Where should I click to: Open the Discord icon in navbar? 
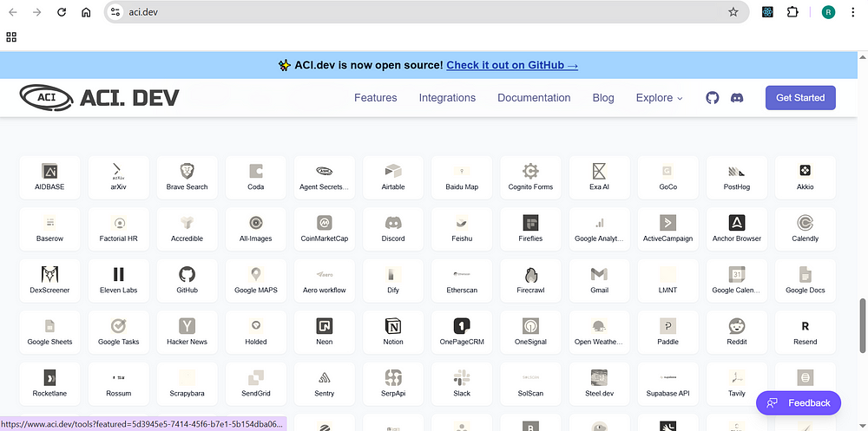tap(737, 98)
